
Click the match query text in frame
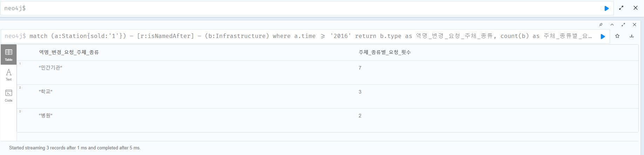pos(311,36)
